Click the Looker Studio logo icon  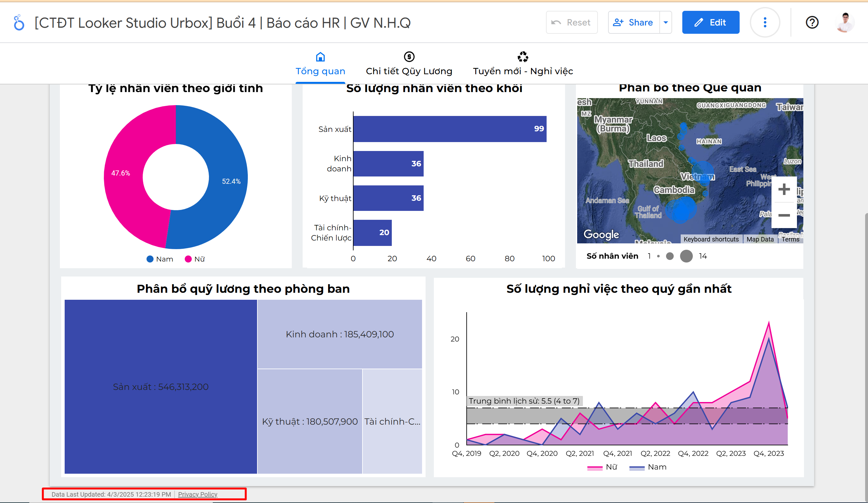19,23
